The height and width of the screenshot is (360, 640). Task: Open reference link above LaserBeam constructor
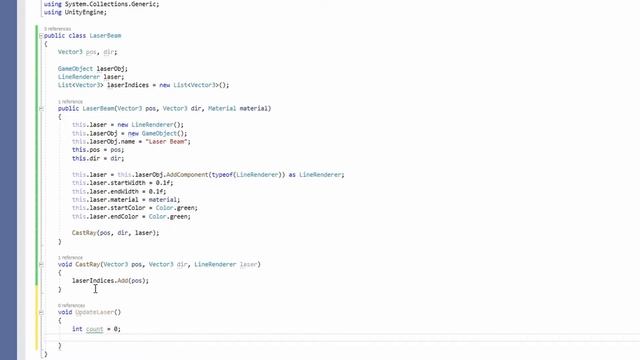(x=70, y=101)
